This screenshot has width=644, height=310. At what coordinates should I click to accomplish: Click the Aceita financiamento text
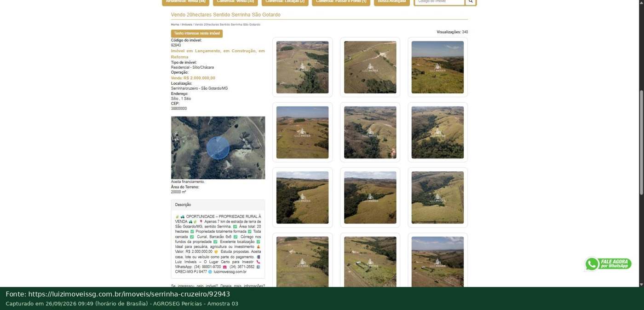click(188, 182)
